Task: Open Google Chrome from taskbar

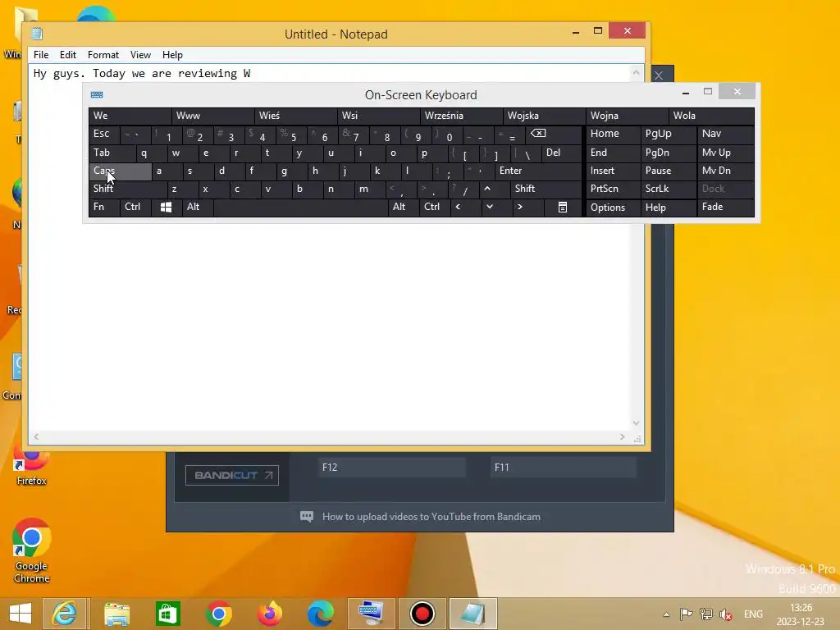Action: pos(218,614)
